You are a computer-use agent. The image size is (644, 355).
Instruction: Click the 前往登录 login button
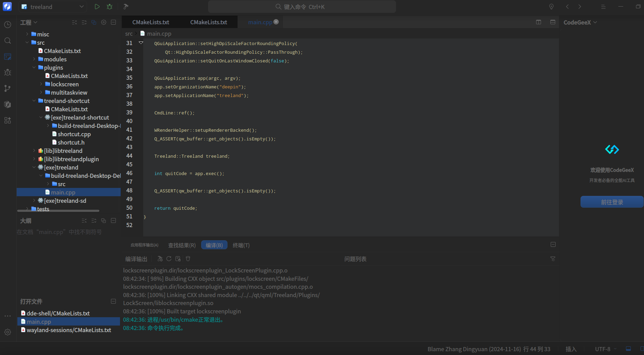coord(612,202)
